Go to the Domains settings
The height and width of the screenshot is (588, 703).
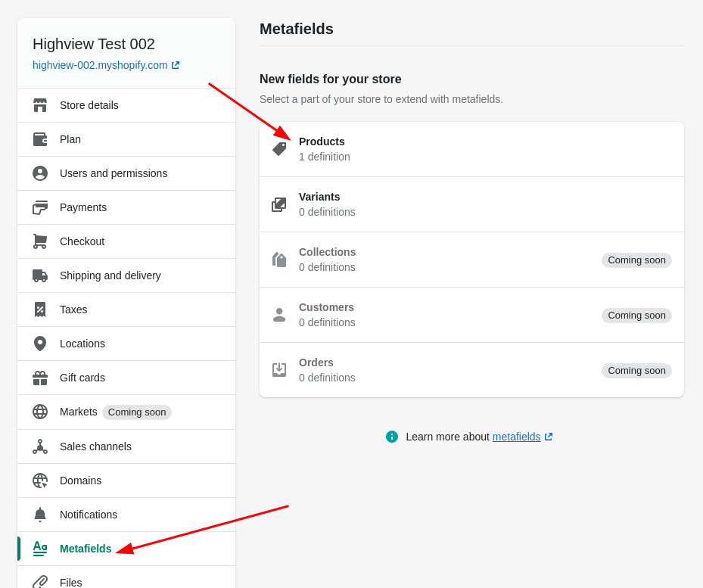(x=80, y=481)
